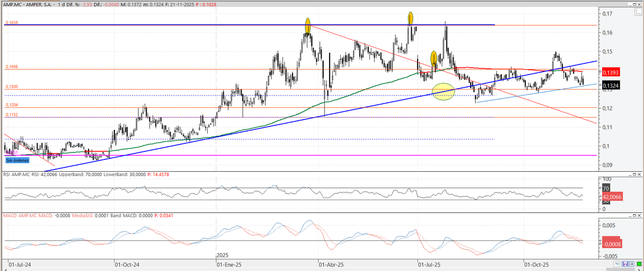Close the MACD indicator panel
644x271 pixels.
coord(639,216)
